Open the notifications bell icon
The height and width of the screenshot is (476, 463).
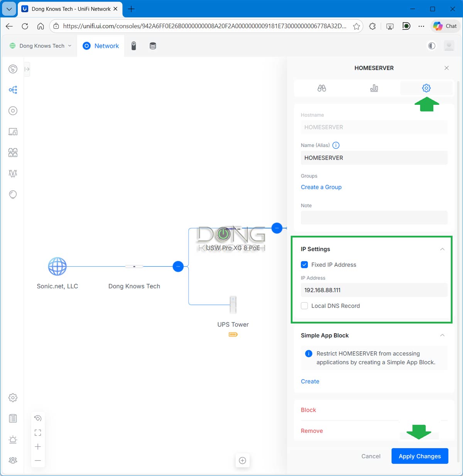(x=13, y=439)
